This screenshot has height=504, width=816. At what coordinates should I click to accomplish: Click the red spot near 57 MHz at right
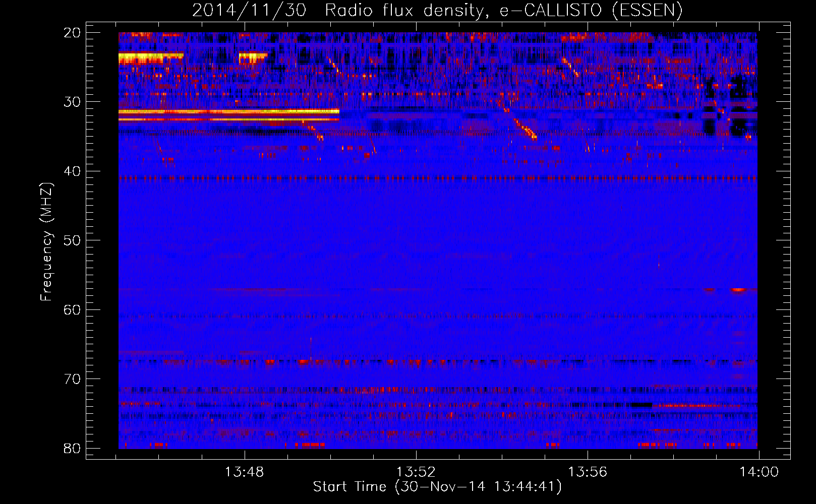coord(738,290)
